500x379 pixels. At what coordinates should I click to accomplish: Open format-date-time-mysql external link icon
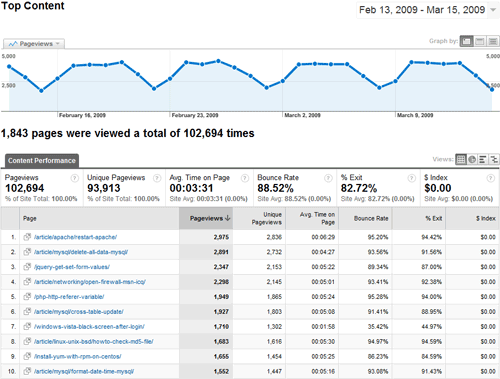pyautogui.click(x=27, y=371)
